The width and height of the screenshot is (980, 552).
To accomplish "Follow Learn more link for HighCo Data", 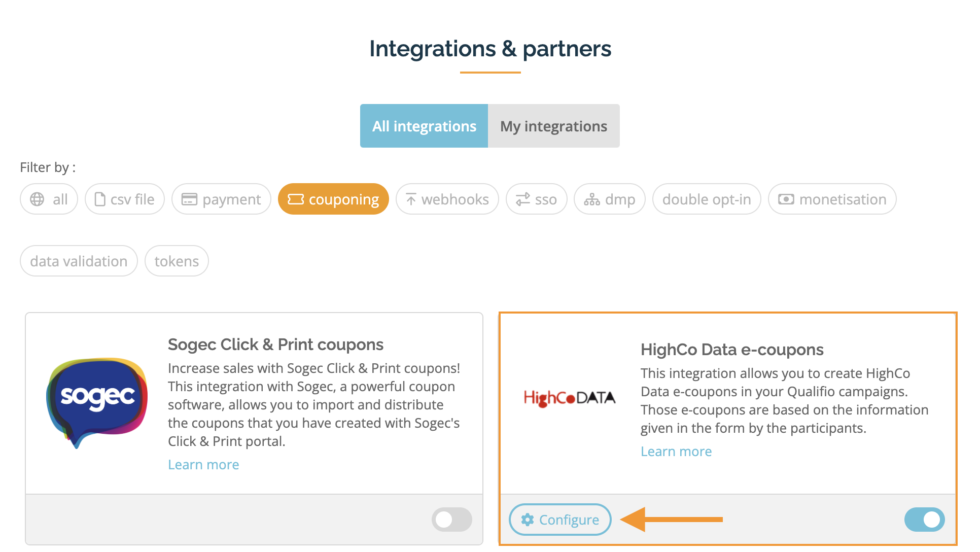I will (676, 452).
